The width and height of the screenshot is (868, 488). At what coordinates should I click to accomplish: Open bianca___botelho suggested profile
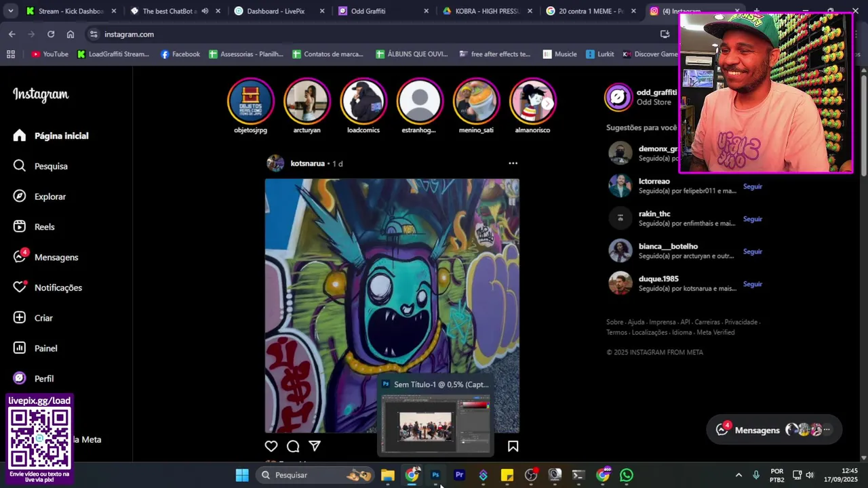[x=668, y=246]
